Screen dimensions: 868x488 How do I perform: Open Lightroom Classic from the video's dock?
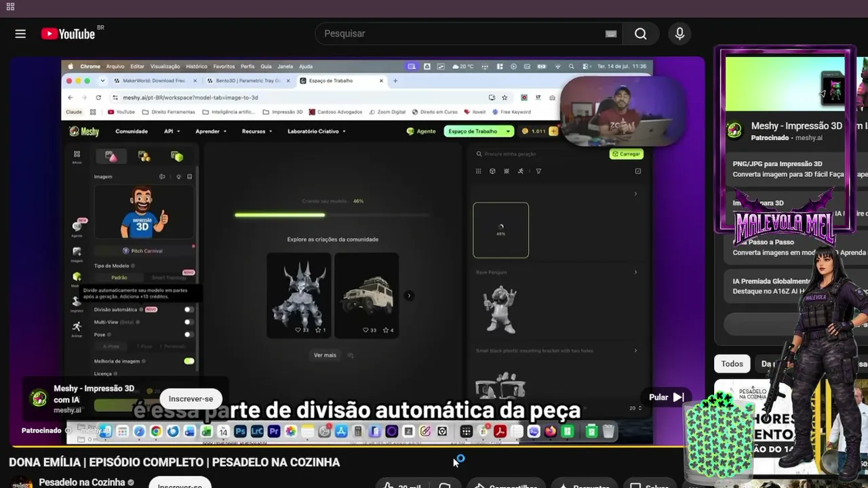tap(257, 432)
